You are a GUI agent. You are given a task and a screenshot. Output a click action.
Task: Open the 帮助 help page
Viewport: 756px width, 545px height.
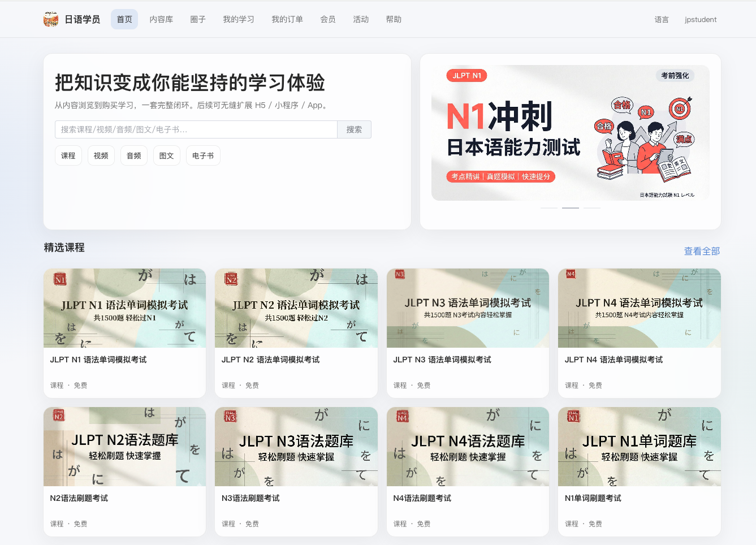point(394,19)
